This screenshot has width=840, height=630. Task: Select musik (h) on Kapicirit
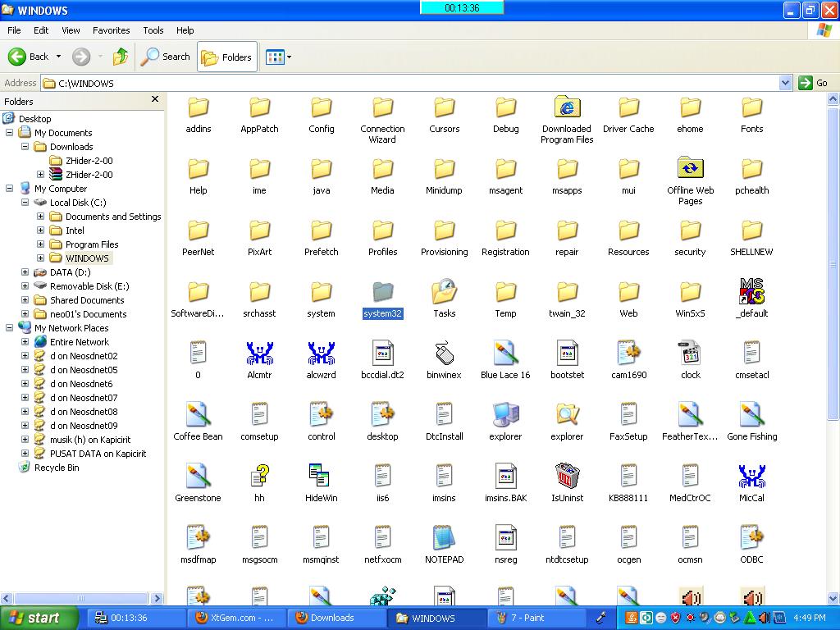(90, 440)
